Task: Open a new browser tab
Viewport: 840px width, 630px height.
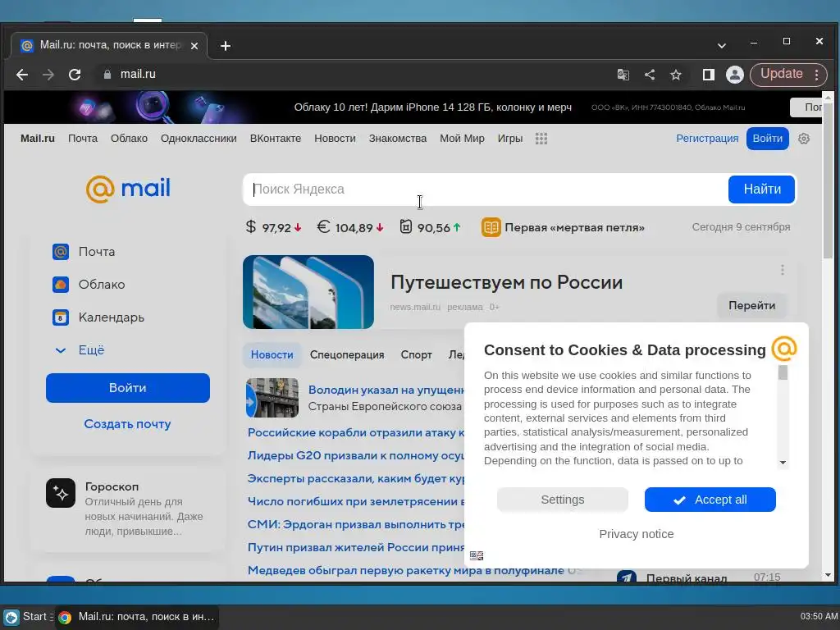Action: 226,46
